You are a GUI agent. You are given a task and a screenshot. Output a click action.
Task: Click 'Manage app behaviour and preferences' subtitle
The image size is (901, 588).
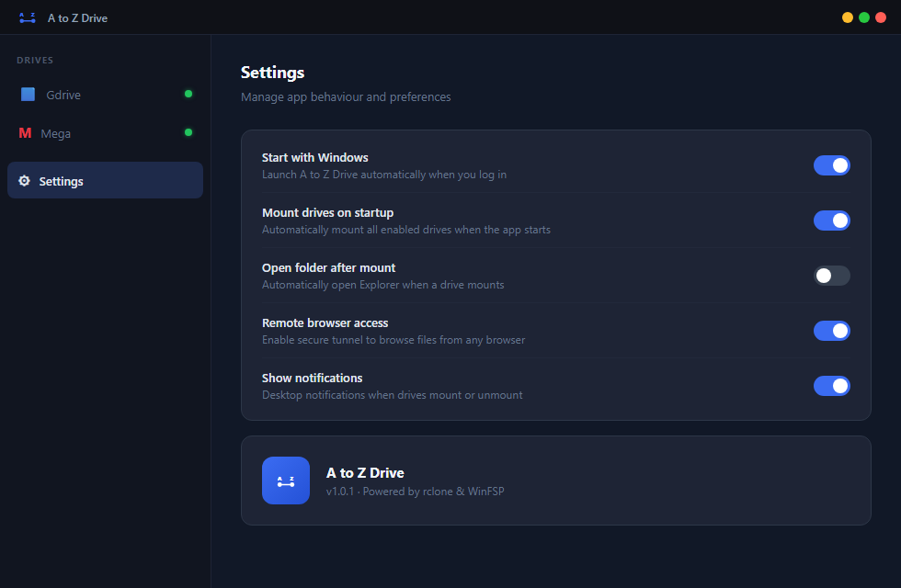[346, 97]
